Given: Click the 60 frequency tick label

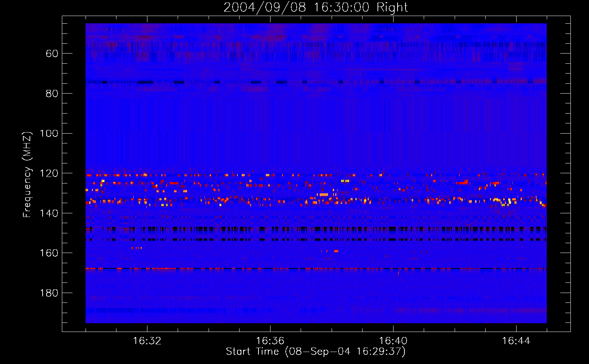Looking at the screenshot, I should pos(52,54).
